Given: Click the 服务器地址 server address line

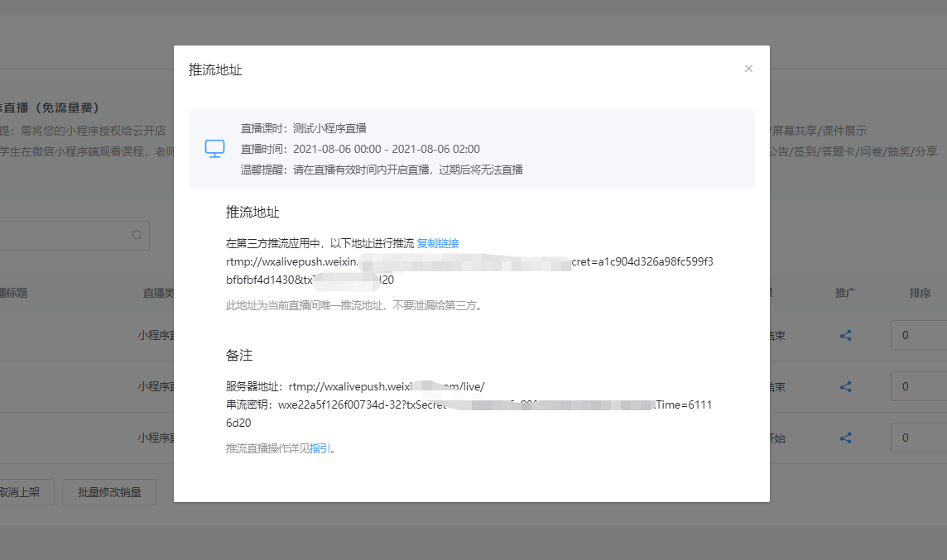Looking at the screenshot, I should (x=355, y=387).
